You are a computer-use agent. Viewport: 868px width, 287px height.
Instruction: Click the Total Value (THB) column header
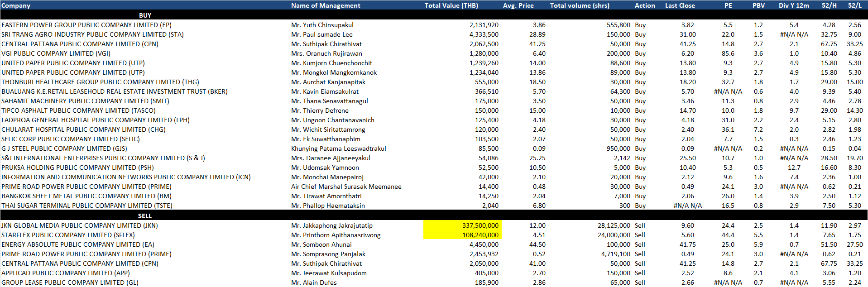point(451,5)
